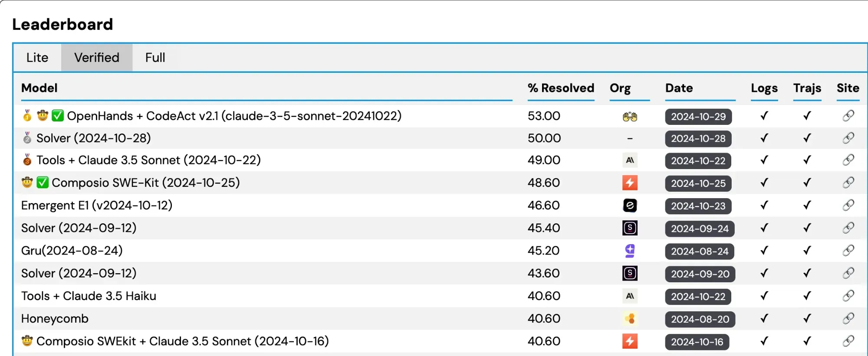The width and height of the screenshot is (868, 356).
Task: Open site link for OpenHands + CodeAct v2.1
Action: click(848, 116)
